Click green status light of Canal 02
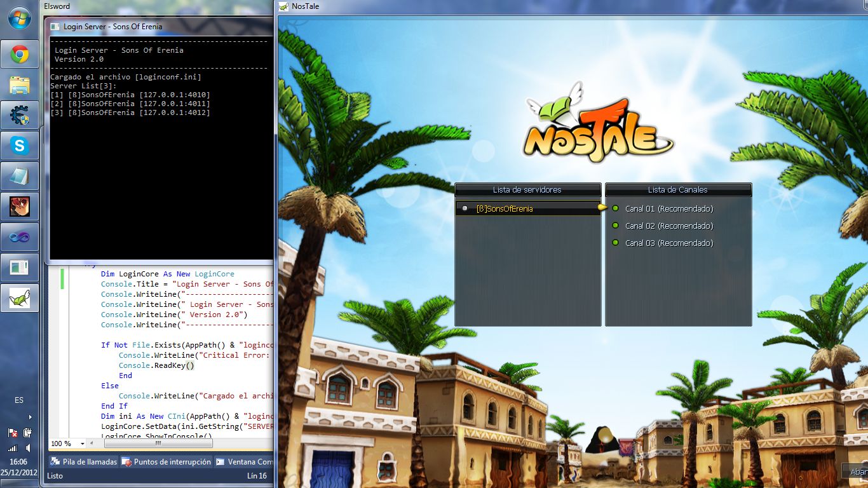This screenshot has width=868, height=488. pos(615,225)
